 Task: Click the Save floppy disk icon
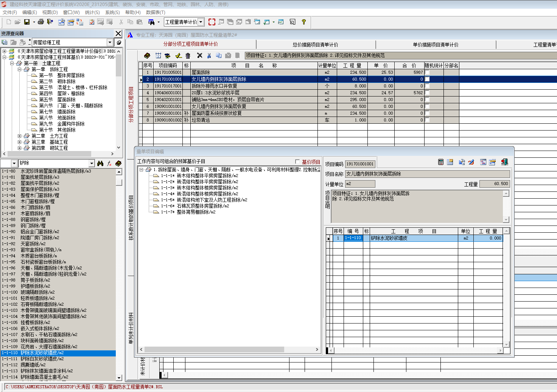[x=27, y=22]
